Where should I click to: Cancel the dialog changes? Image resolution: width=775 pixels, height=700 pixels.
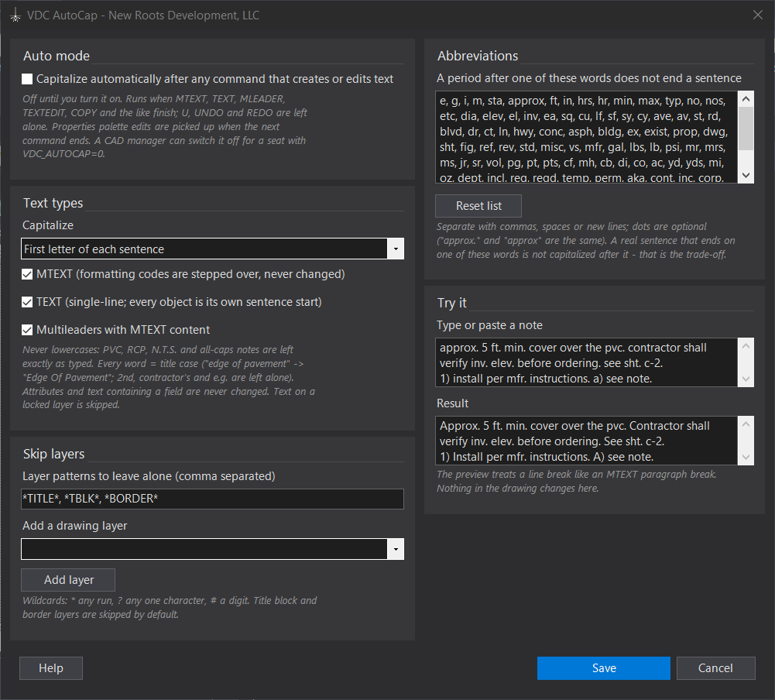[x=715, y=668]
